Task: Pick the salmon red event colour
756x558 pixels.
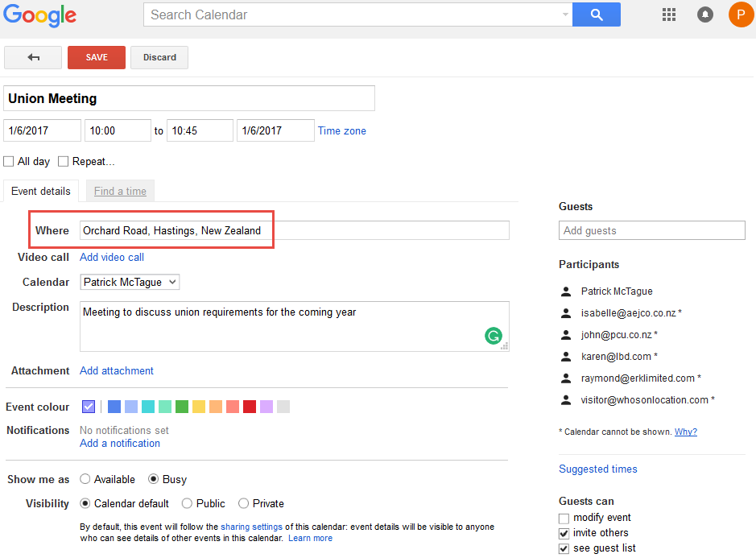Action: tap(233, 407)
